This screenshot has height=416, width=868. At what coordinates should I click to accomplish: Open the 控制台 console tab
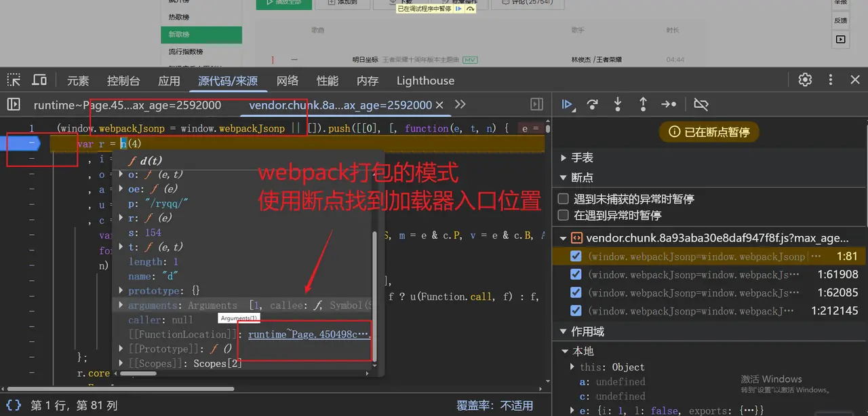tap(123, 81)
